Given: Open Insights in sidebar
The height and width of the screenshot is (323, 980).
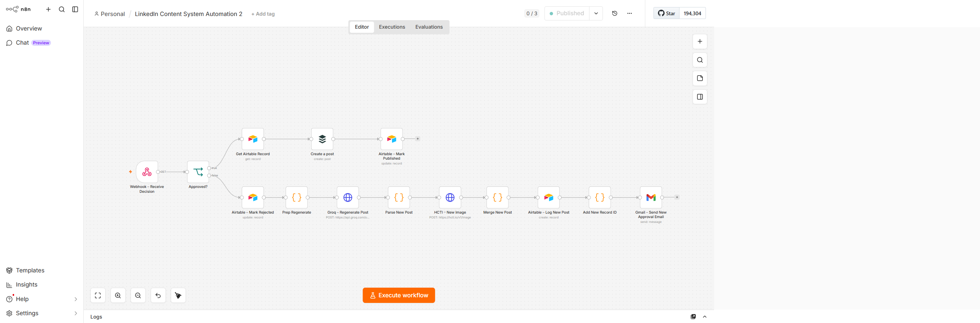Looking at the screenshot, I should pyautogui.click(x=41, y=285).
